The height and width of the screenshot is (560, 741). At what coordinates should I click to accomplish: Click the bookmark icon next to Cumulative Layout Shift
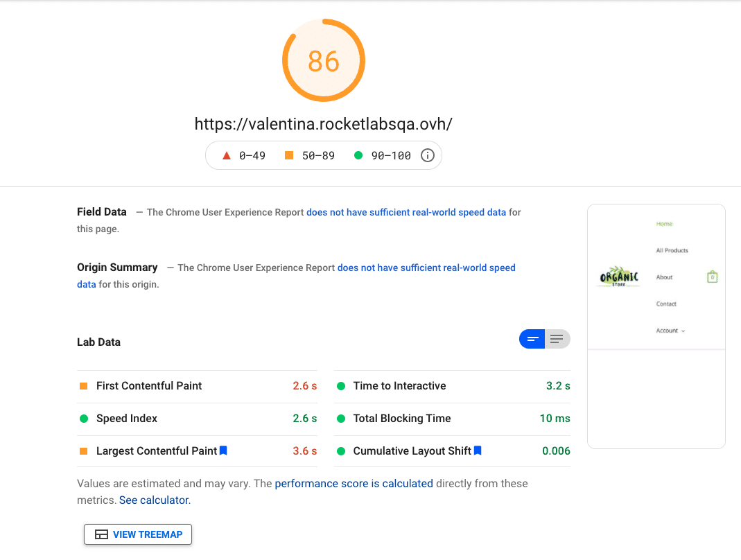pyautogui.click(x=478, y=450)
